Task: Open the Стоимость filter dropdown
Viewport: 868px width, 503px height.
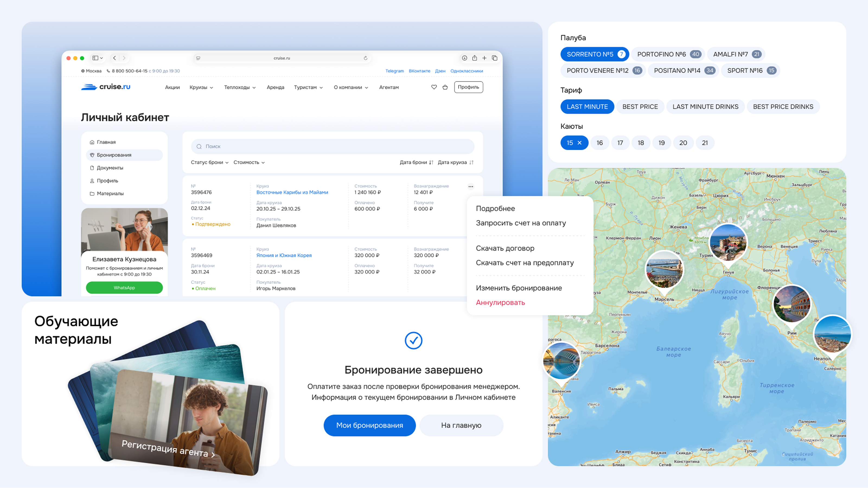Action: click(x=249, y=162)
